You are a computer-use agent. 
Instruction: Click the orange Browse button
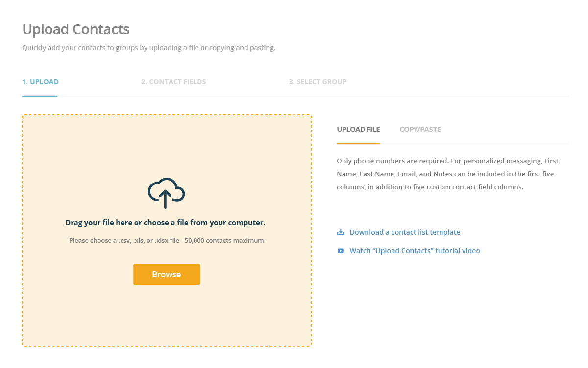[x=167, y=274]
